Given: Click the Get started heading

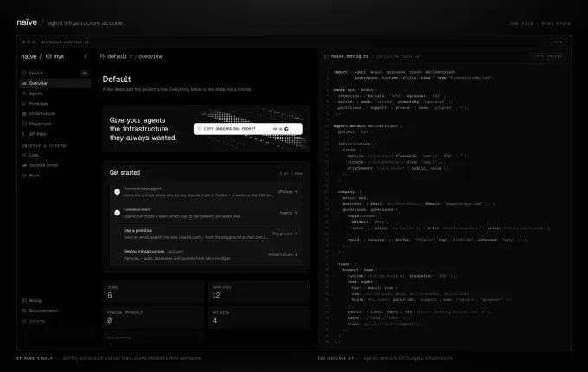Looking at the screenshot, I should coord(125,172).
